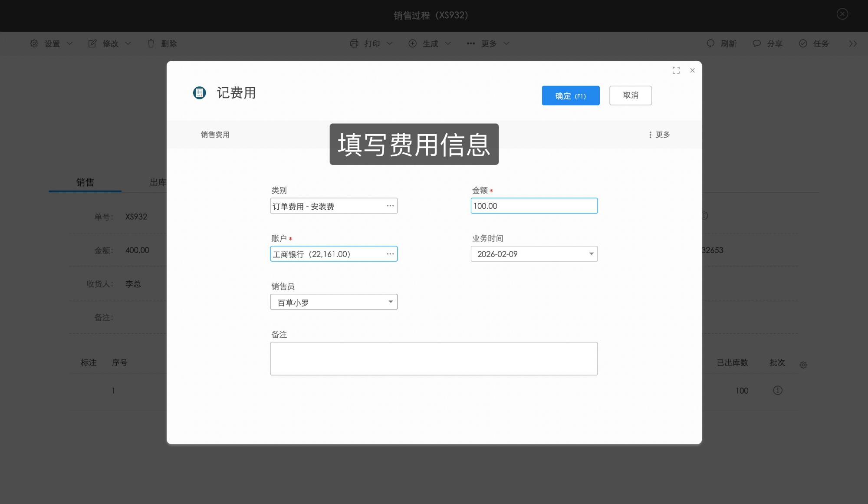
Task: Open the 设置 gear menu on the toolbar
Action: (x=34, y=43)
